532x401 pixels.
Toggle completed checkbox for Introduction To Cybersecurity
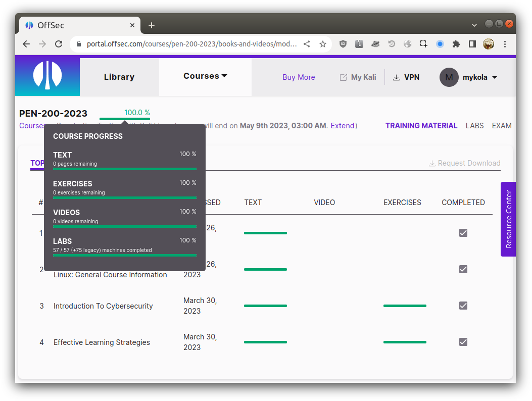click(x=463, y=306)
